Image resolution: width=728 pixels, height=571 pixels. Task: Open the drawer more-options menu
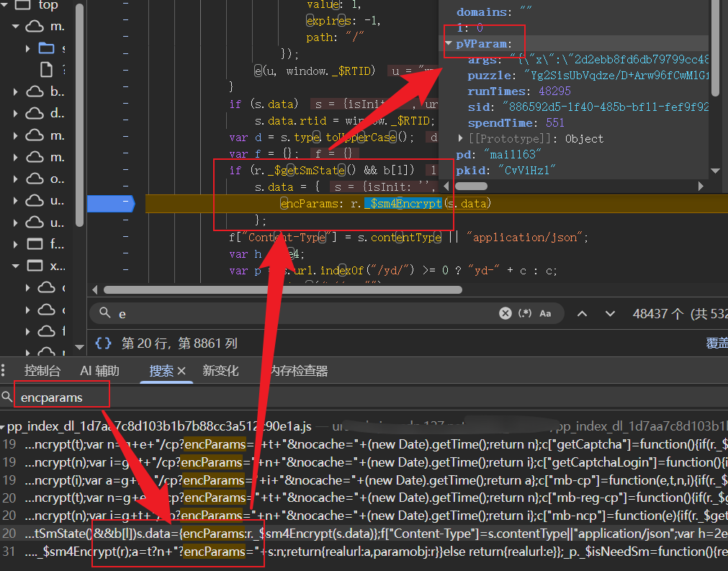click(4, 370)
